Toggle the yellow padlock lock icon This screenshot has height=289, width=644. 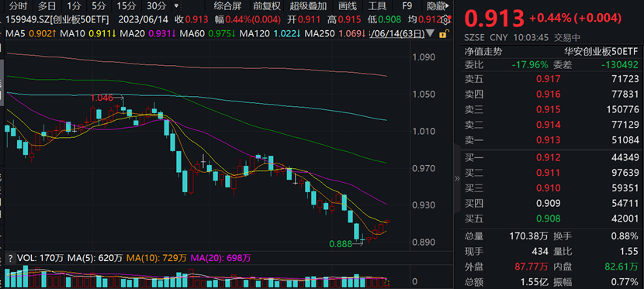coord(442,33)
